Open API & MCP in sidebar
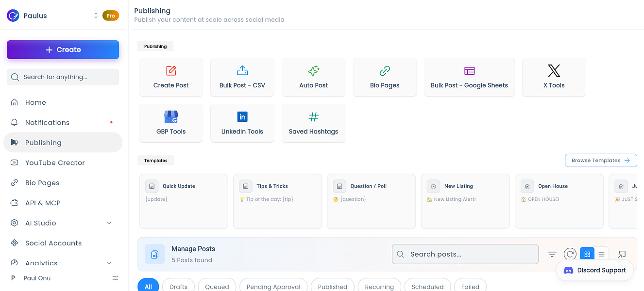The height and width of the screenshot is (291, 644). (x=63, y=203)
